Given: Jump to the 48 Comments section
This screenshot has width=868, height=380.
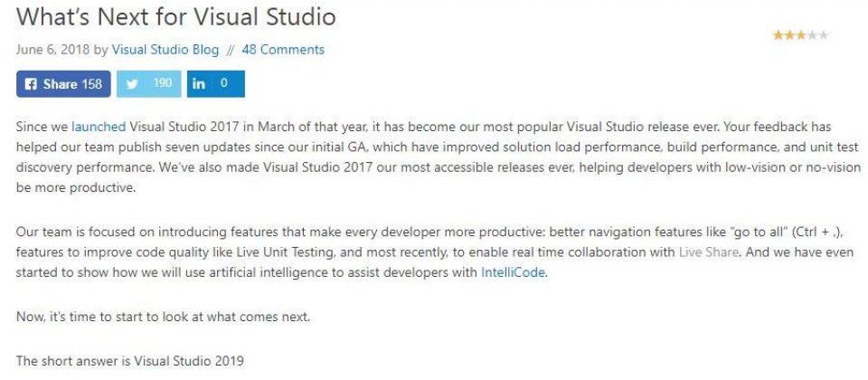Looking at the screenshot, I should pyautogui.click(x=283, y=50).
